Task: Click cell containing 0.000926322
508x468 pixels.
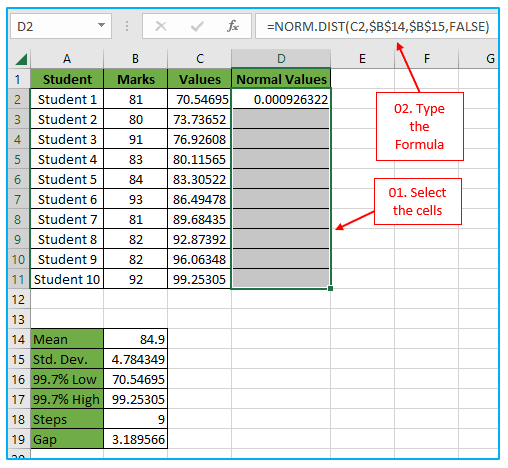Action: [x=281, y=99]
